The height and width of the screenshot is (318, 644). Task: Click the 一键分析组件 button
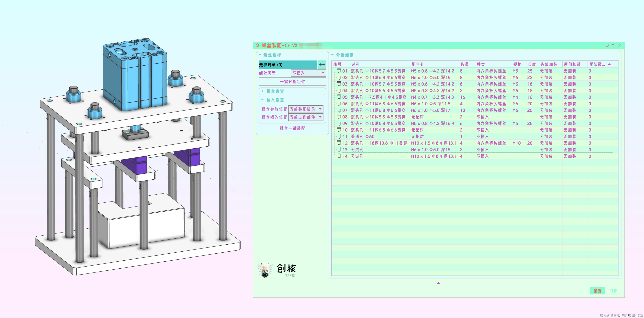(292, 81)
